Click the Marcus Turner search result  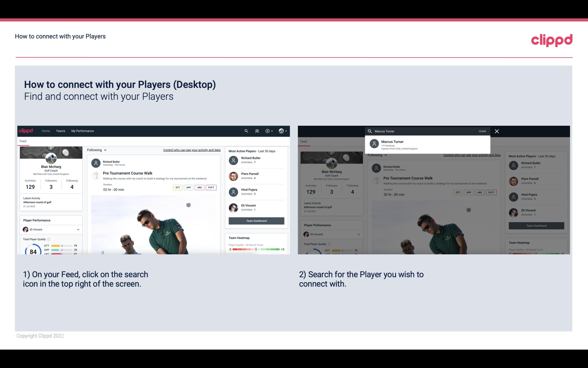[x=427, y=145]
